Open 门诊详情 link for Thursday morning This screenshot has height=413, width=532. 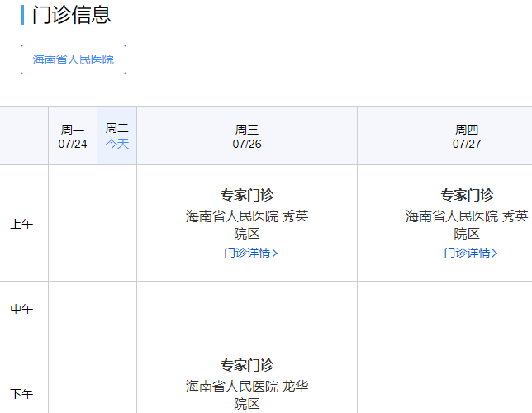467,253
